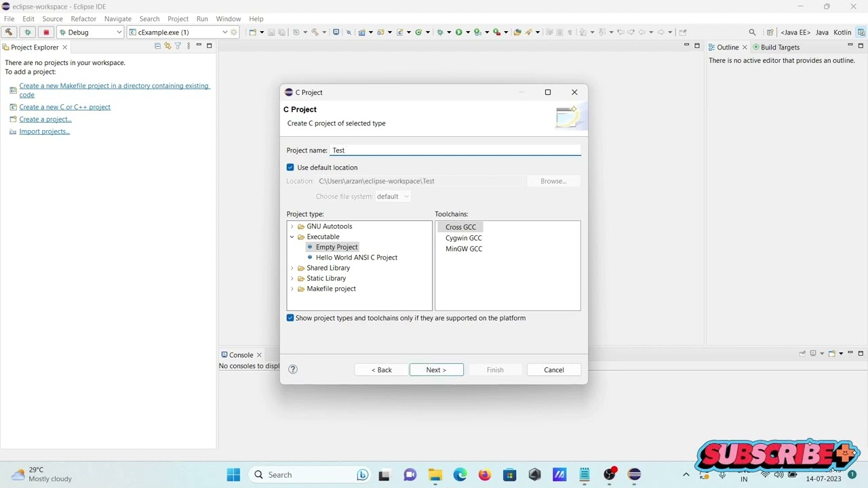Switch to Kotlin perspective

click(x=842, y=32)
